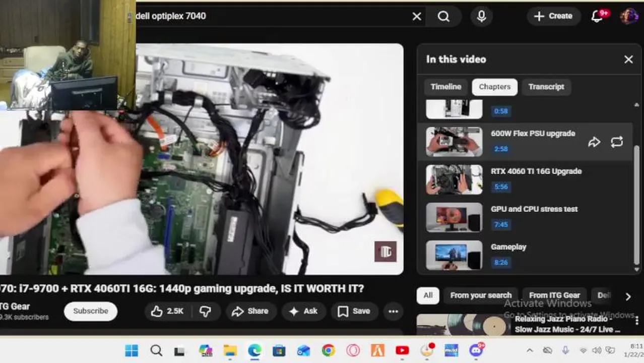
Task: Like the video with 2.5K likes
Action: [167, 311]
